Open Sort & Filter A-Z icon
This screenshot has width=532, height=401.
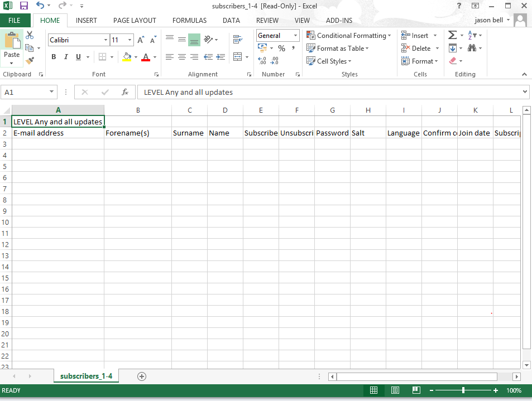472,35
